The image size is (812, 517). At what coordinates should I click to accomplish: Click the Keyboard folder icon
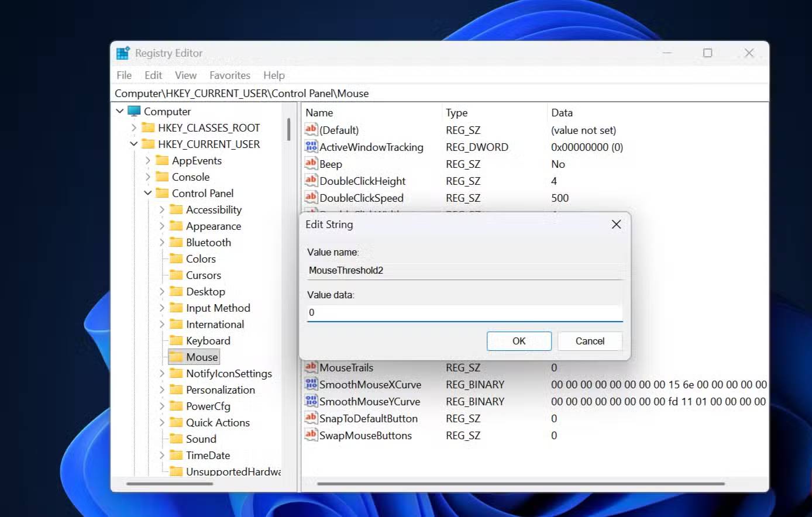tap(176, 340)
